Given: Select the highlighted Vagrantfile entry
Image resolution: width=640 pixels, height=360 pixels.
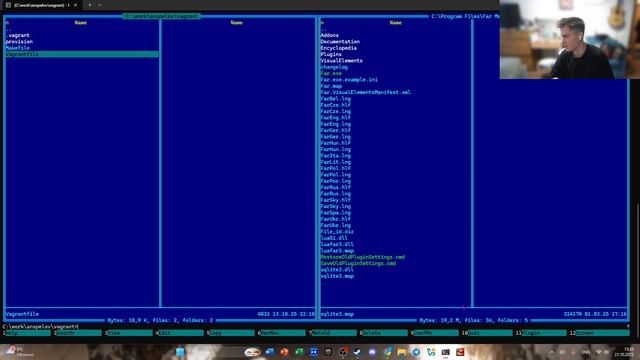Looking at the screenshot, I should [x=82, y=54].
